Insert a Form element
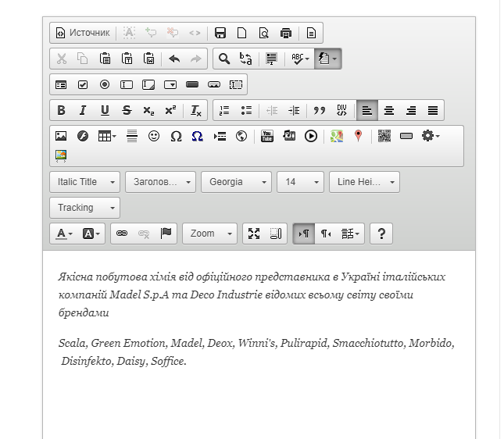This screenshot has height=439, width=504. coord(61,84)
